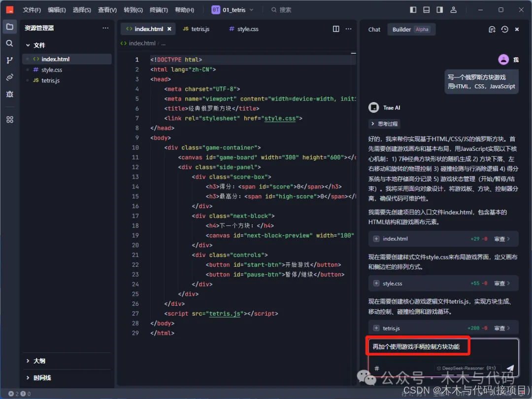Click the user avatar icon in chat

coord(503,59)
